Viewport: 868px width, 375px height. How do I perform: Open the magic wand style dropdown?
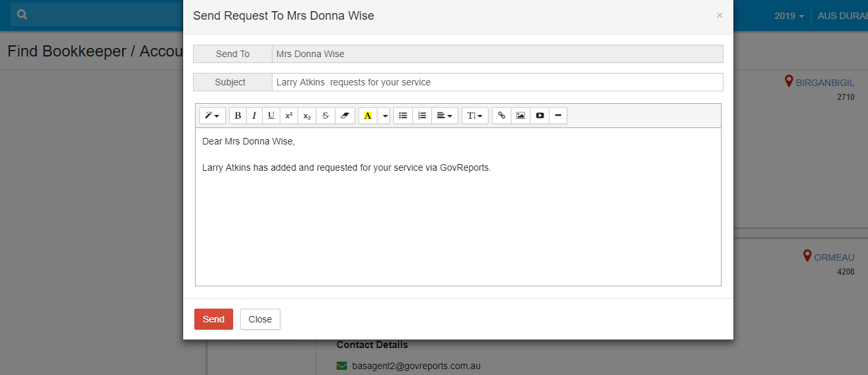pyautogui.click(x=212, y=116)
